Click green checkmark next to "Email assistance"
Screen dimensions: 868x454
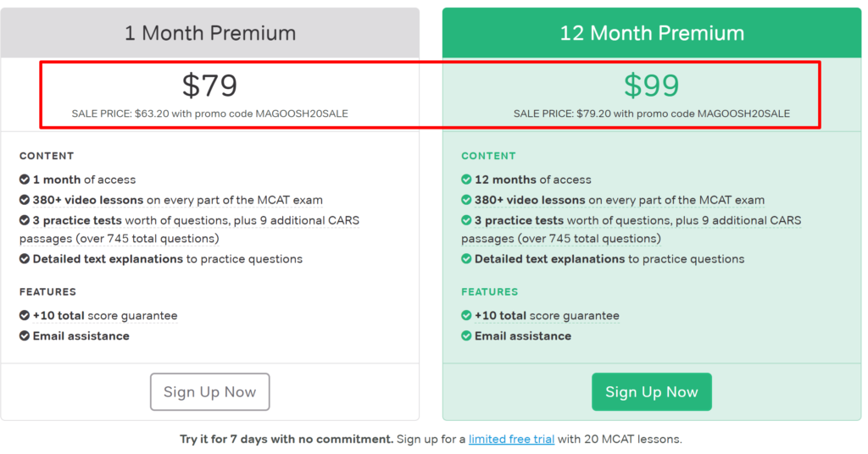point(466,336)
